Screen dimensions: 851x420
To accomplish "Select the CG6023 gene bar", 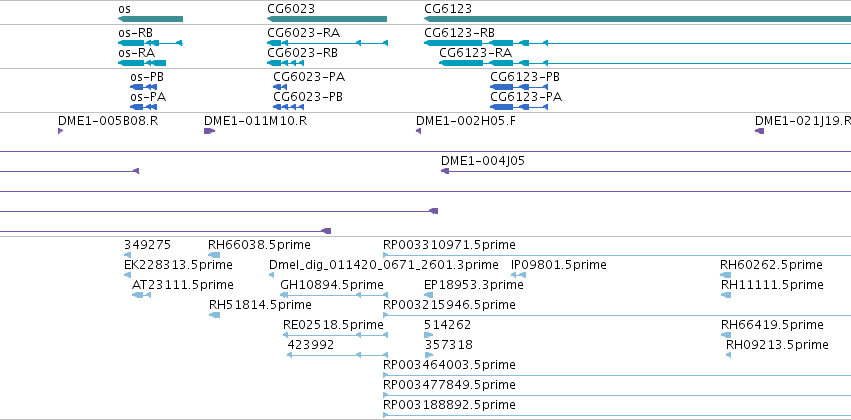I will [327, 19].
